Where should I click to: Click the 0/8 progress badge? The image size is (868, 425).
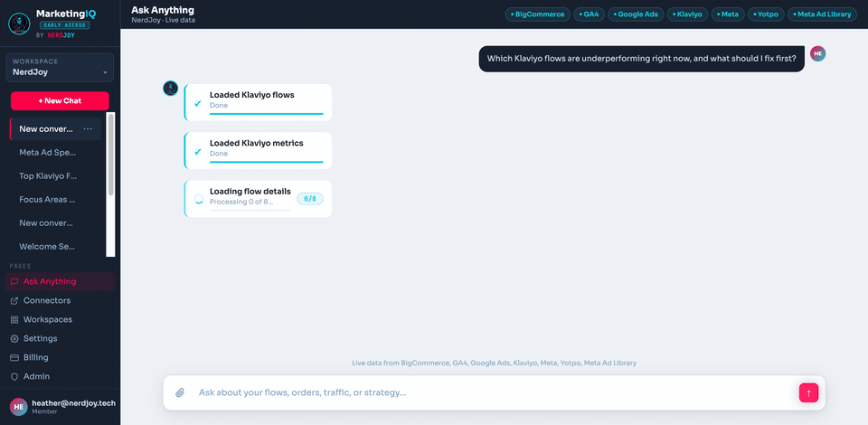pyautogui.click(x=310, y=199)
